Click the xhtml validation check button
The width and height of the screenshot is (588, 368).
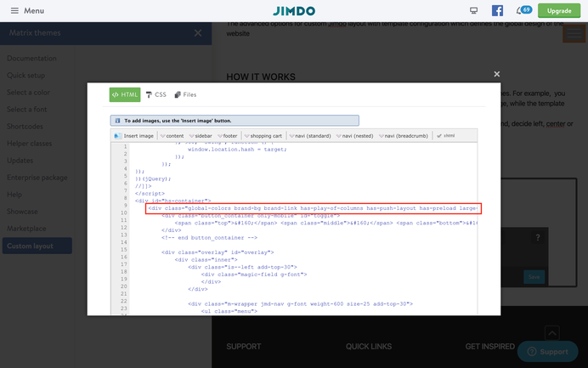click(x=446, y=136)
